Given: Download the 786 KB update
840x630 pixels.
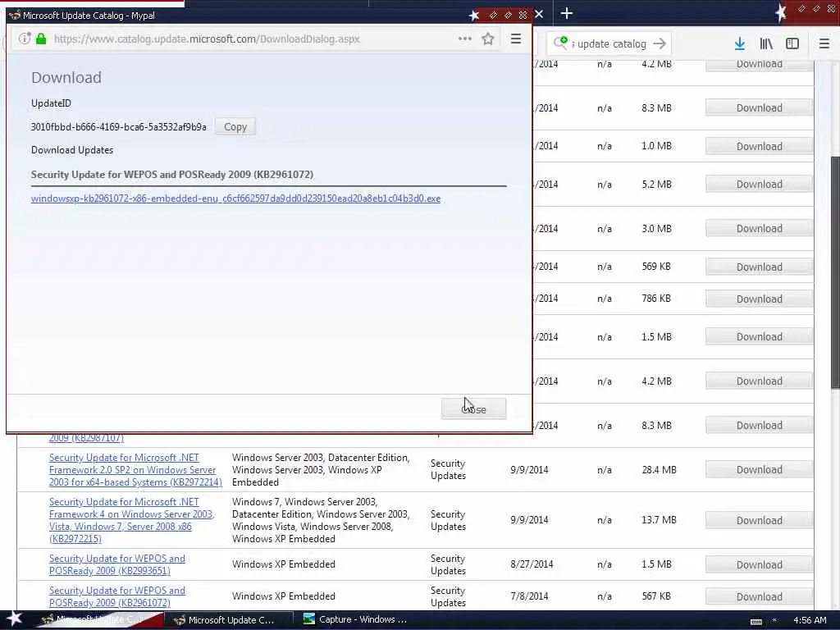Looking at the screenshot, I should [759, 299].
